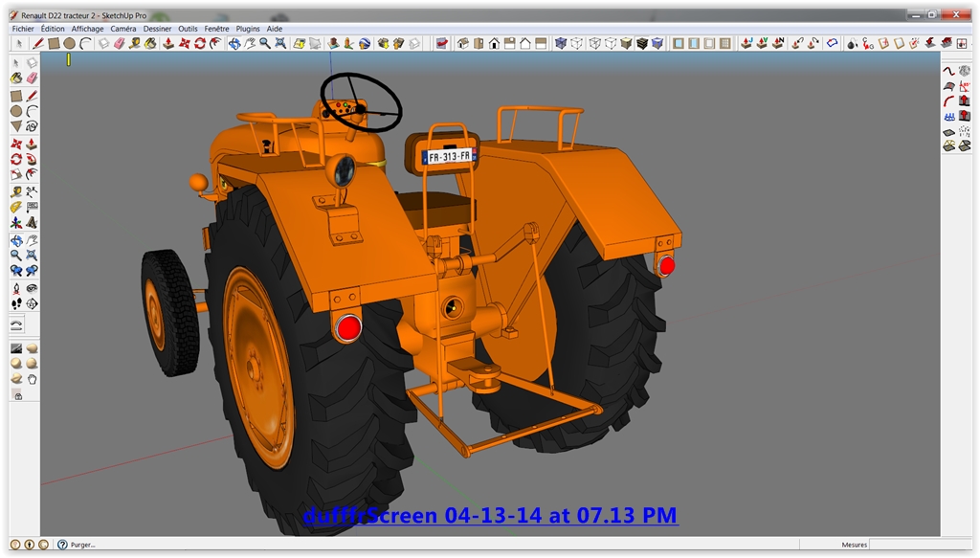Select the Text label tool

pos(32,207)
